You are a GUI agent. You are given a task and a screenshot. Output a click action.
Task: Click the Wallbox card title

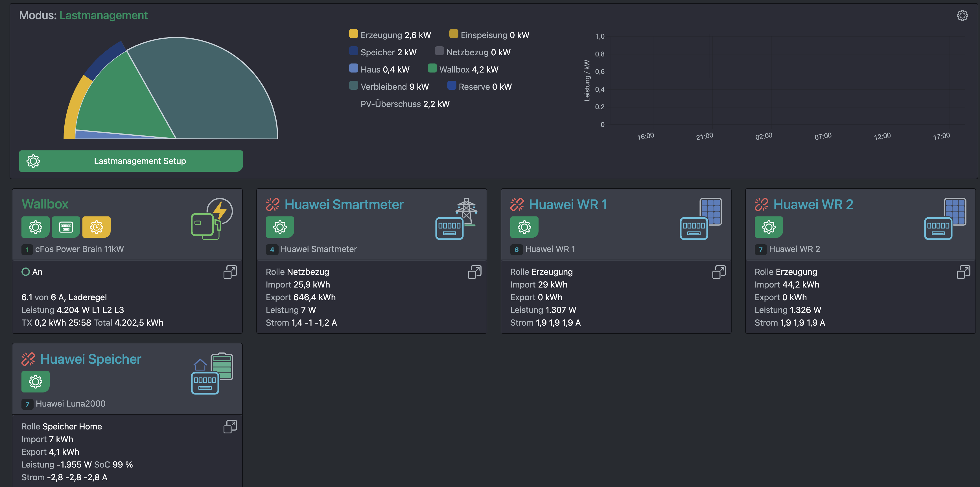coord(45,204)
